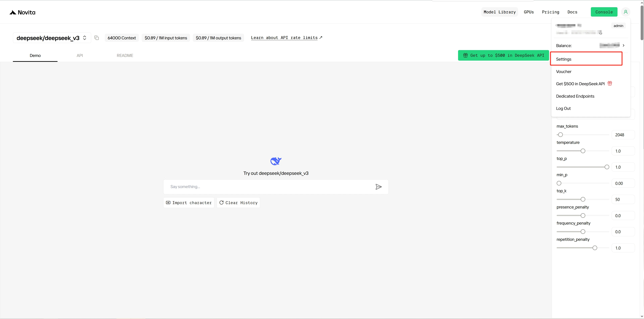Screen dimensions: 644x319
Task: Click the DeepSeek whale logo
Action: tap(276, 161)
